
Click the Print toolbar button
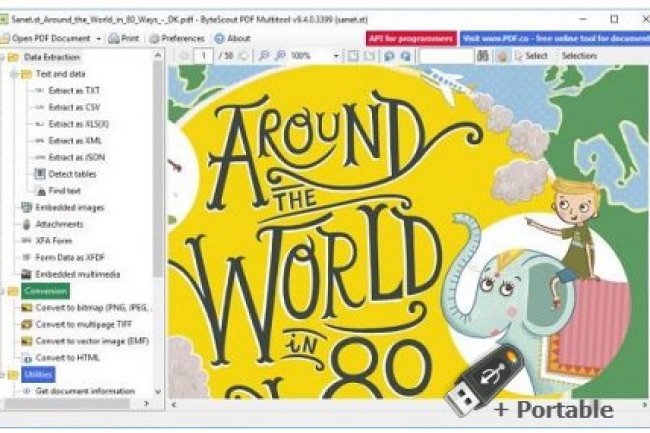(123, 39)
